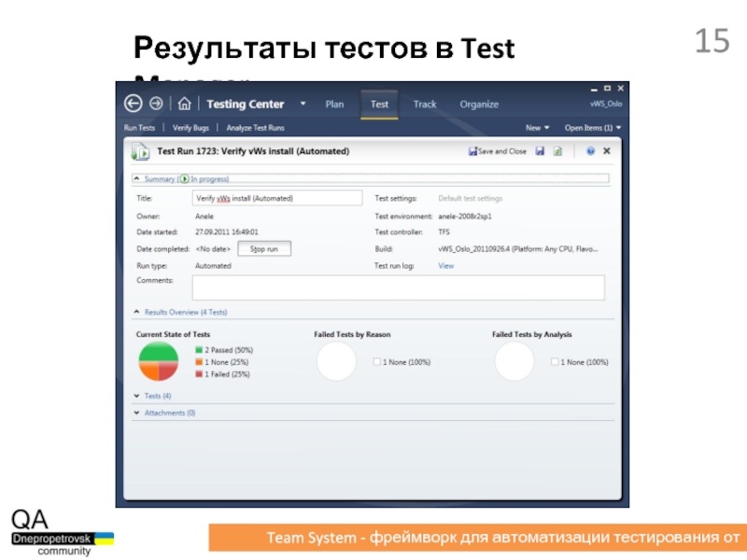Open the Testing Center dropdown arrow

303,104
